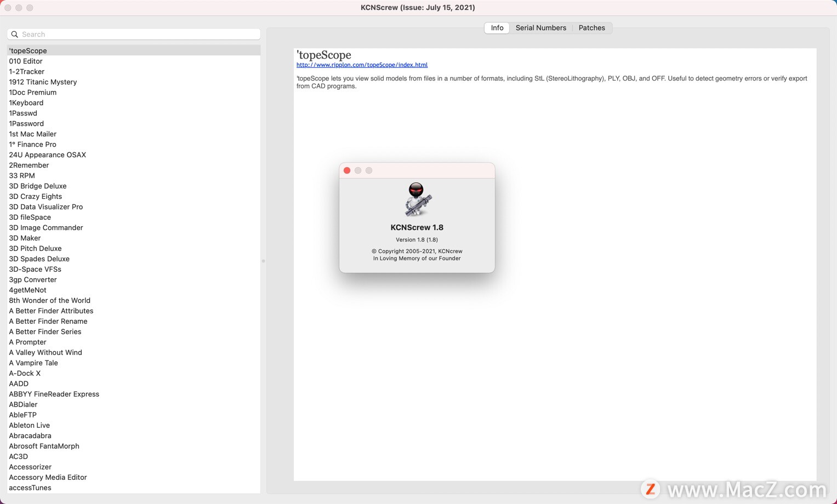Select 3D Spades Deluxe entry
The width and height of the screenshot is (837, 504).
tap(134, 259)
